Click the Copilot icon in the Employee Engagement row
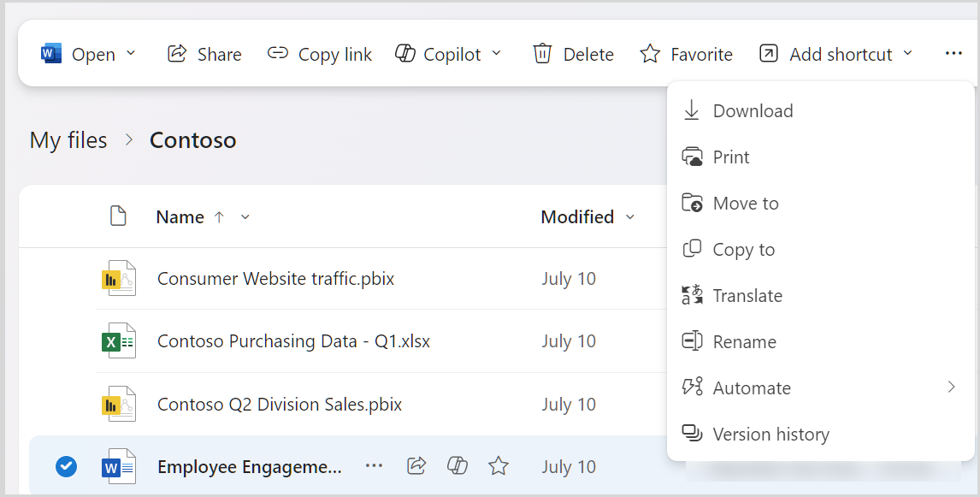Image resolution: width=980 pixels, height=497 pixels. pyautogui.click(x=458, y=466)
